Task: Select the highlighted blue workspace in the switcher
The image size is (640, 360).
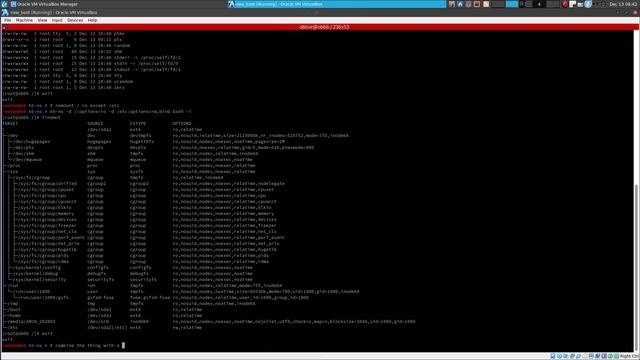Action: point(512,4)
